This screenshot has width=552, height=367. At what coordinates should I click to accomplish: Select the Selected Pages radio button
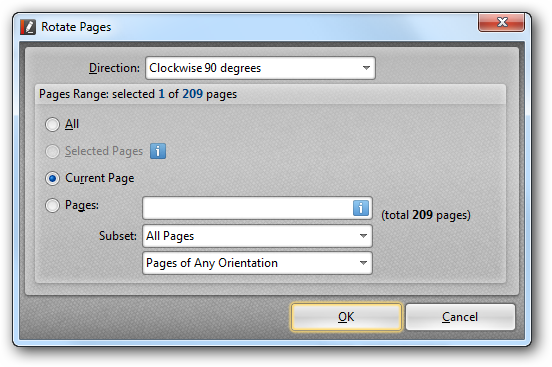pos(52,151)
